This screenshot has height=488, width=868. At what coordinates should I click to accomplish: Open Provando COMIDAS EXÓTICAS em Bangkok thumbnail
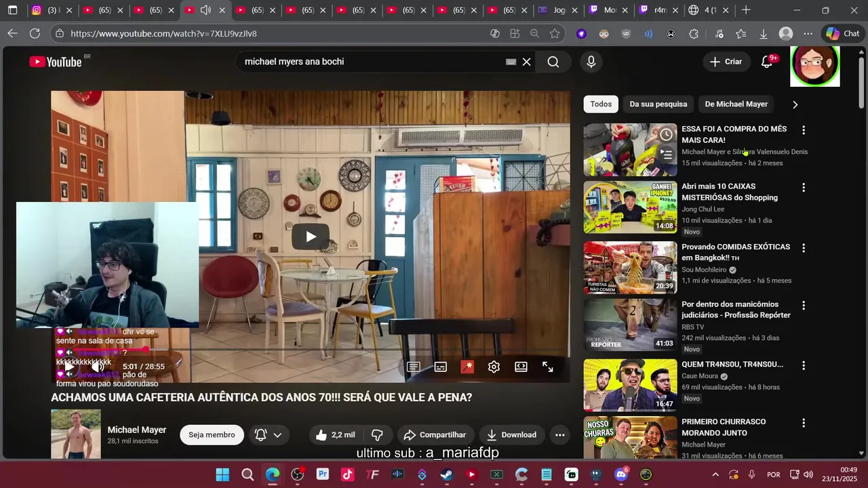630,267
